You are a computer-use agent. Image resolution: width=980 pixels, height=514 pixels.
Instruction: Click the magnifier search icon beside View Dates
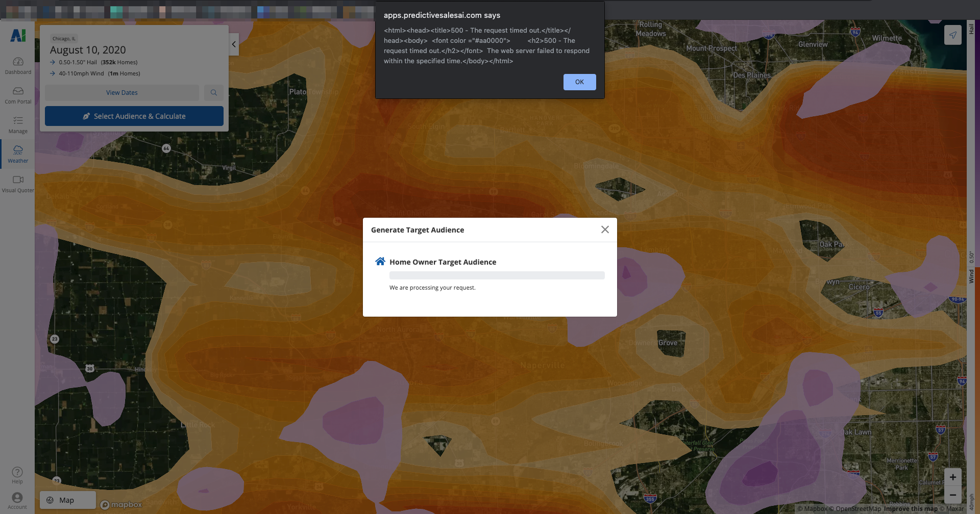coord(214,93)
